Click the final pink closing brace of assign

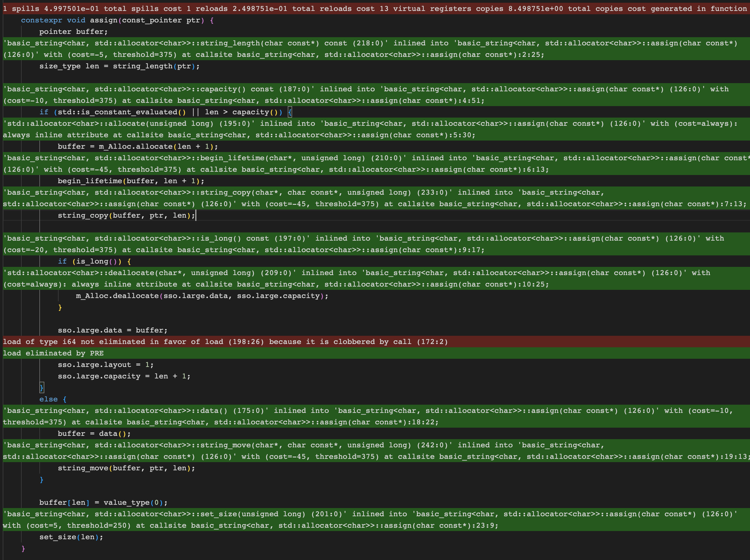[23, 549]
